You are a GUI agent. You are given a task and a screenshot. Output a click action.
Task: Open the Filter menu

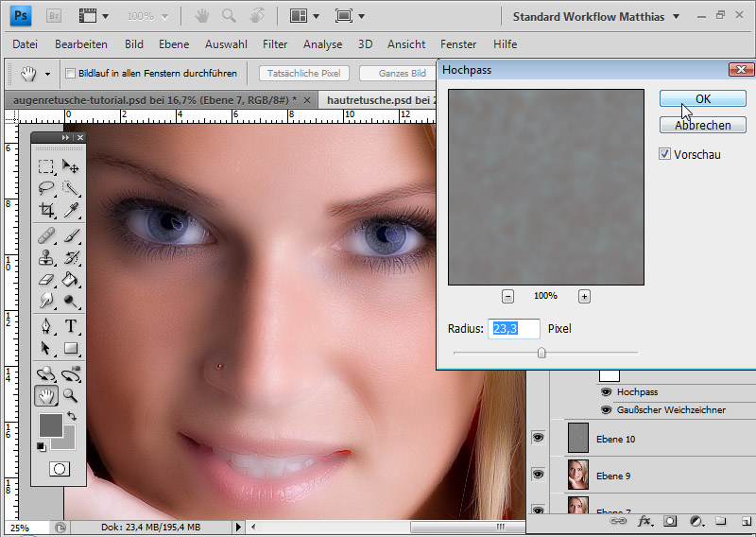pos(275,44)
